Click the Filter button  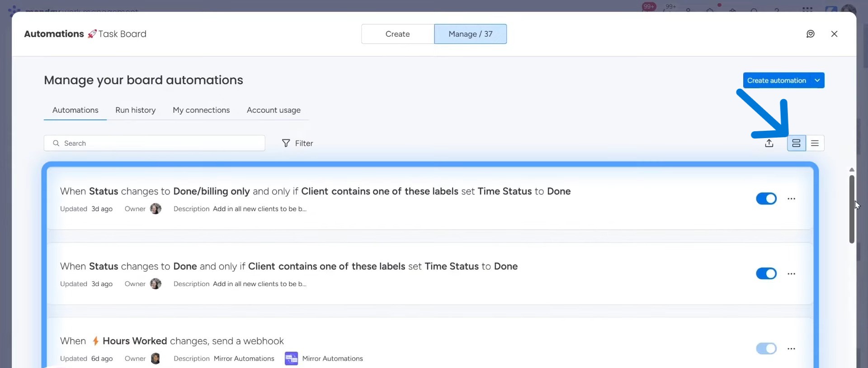click(297, 143)
